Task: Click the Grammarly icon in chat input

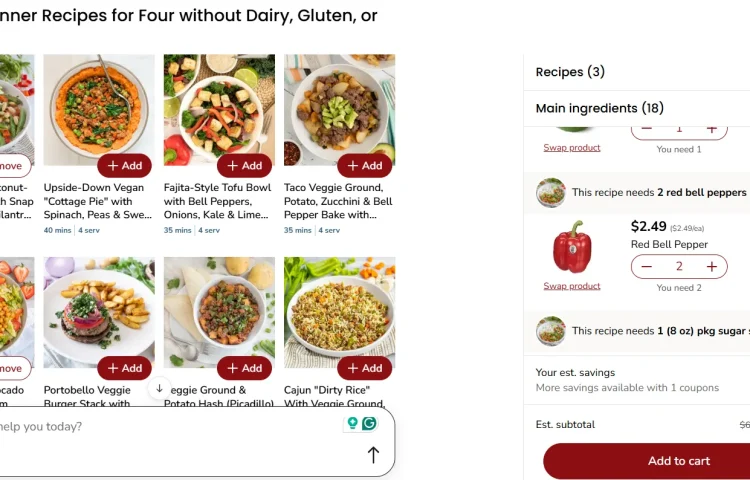Action: click(x=369, y=424)
